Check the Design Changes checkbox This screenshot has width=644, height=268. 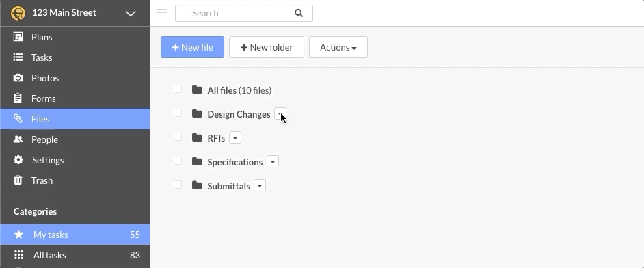pyautogui.click(x=178, y=113)
